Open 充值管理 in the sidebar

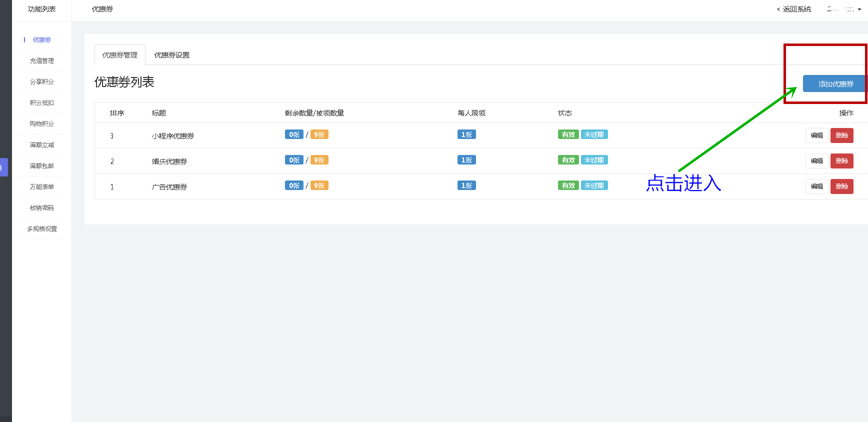coord(42,61)
